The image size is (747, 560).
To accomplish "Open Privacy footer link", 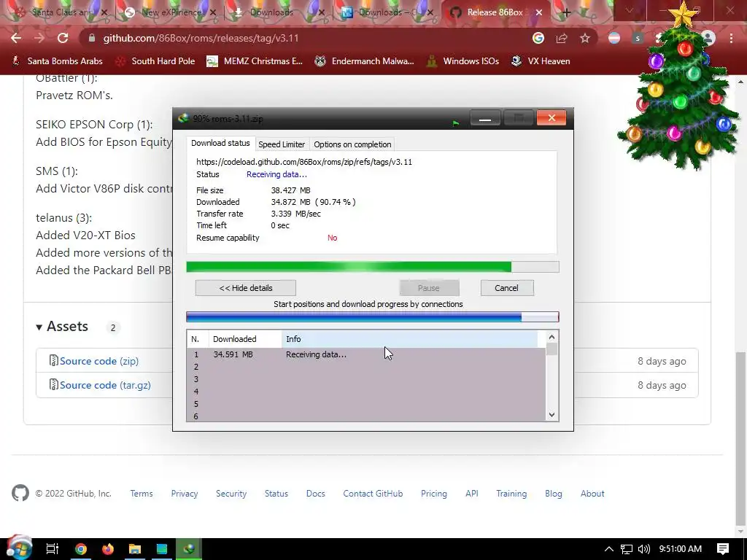I will 185,494.
